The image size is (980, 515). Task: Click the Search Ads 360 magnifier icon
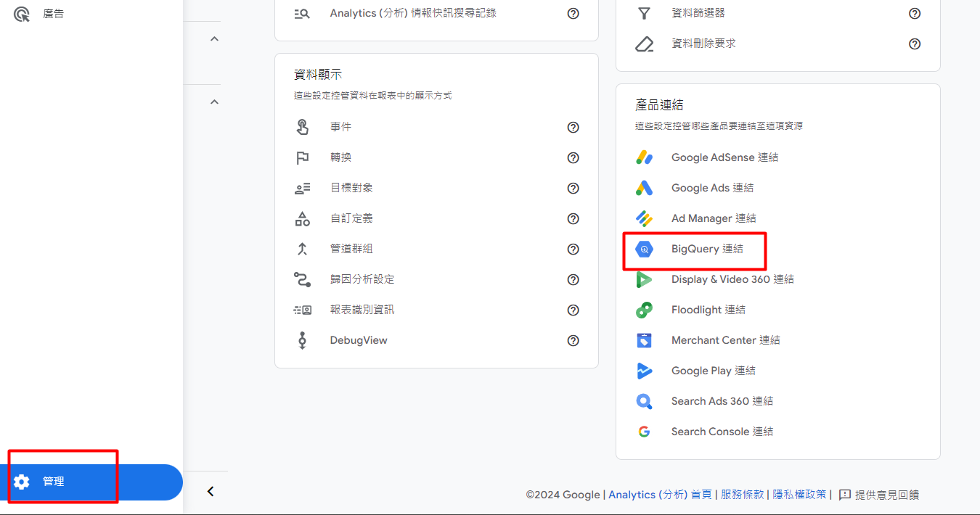[x=644, y=401]
